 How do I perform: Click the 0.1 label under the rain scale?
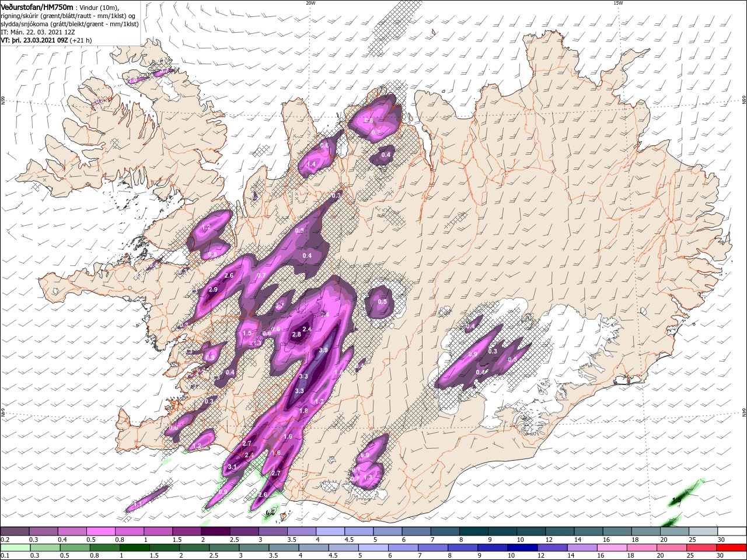pyautogui.click(x=4, y=556)
